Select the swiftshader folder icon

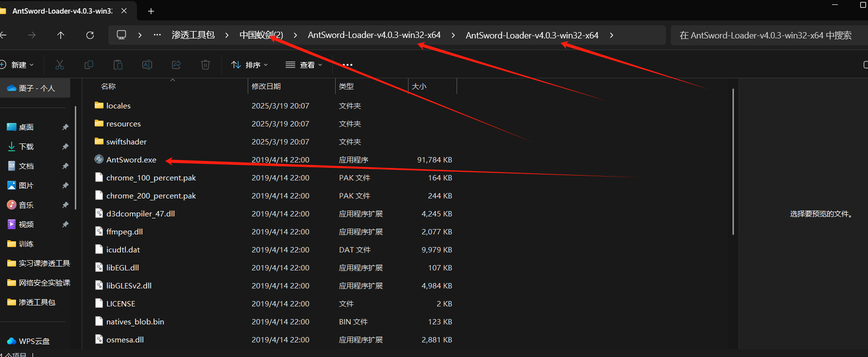pos(99,141)
